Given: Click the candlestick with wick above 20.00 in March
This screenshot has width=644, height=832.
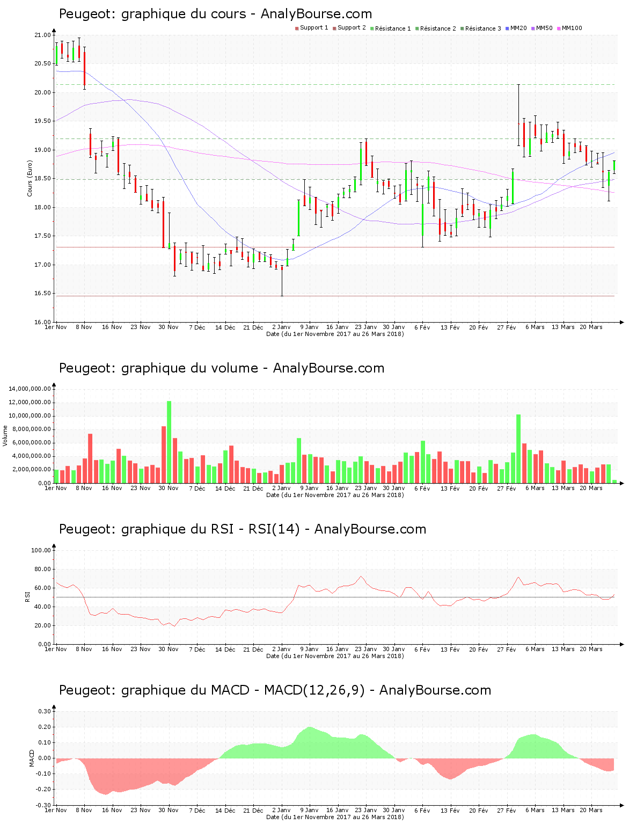Looking at the screenshot, I should click(518, 115).
